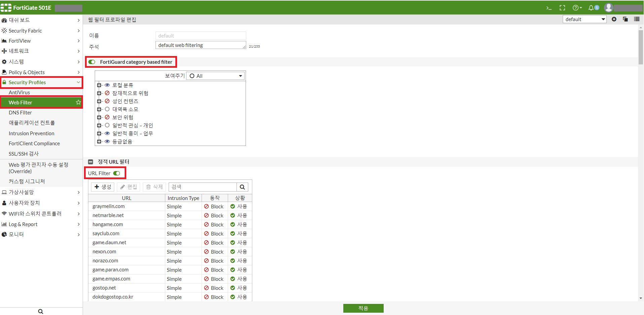Viewport: 644px width, 315px height.
Task: Select the hangame.com URL row
Action: (x=170, y=224)
